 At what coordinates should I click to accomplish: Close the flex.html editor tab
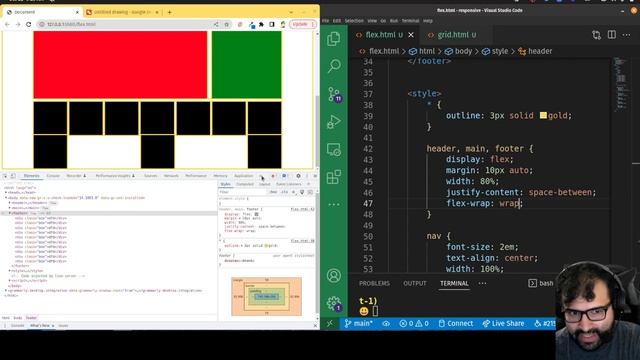[x=411, y=35]
